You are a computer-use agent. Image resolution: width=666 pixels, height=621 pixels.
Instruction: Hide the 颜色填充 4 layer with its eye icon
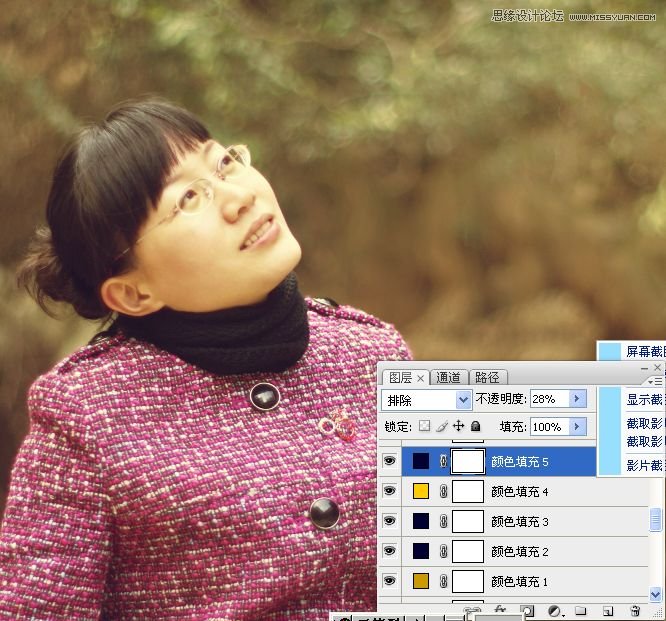pos(389,491)
